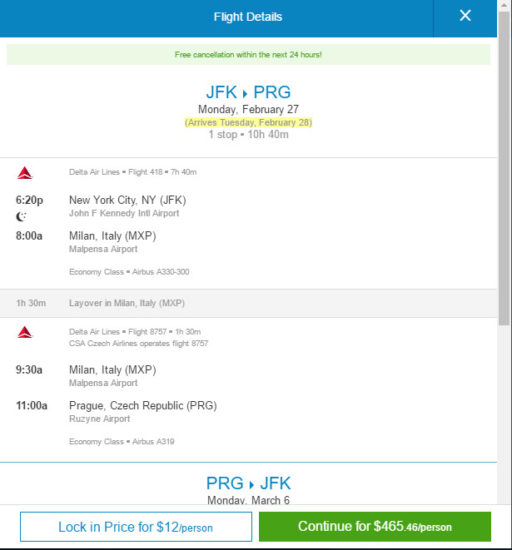Click the vertical scrollbar thumb
Viewport: 512px width, 550px height.
(x=504, y=168)
